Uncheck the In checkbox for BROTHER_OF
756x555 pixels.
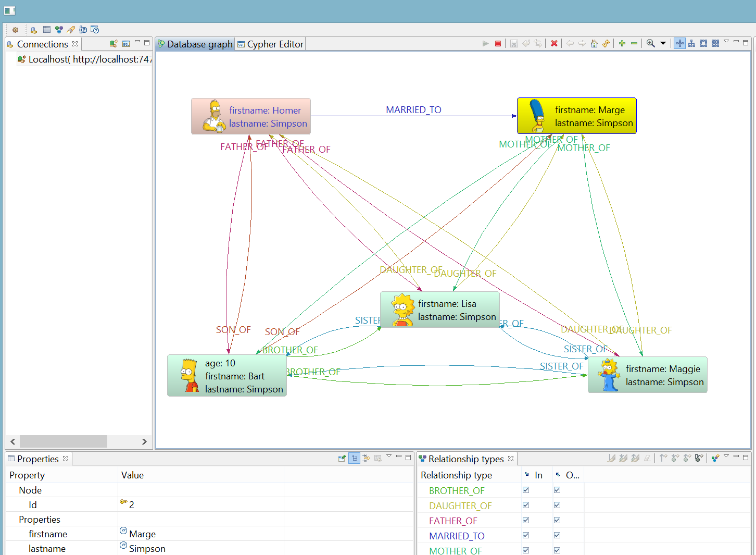[x=525, y=490]
